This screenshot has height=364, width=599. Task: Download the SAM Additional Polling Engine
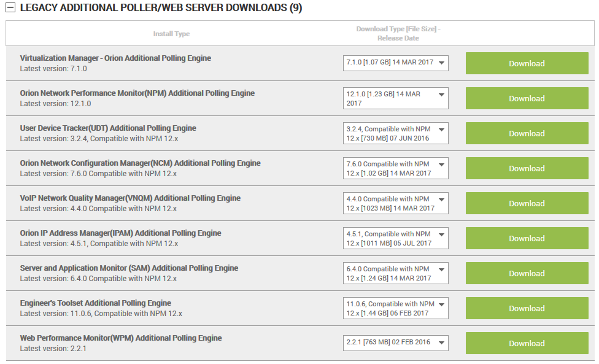527,273
